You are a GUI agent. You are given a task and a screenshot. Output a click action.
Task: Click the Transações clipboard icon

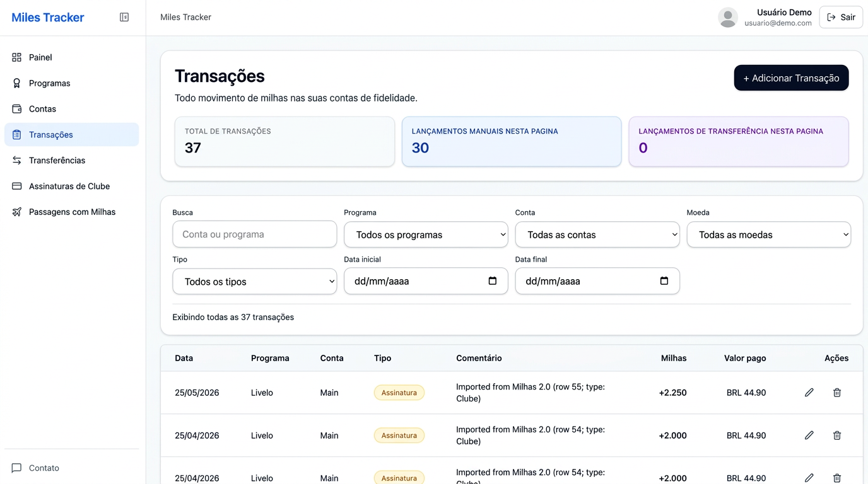[x=17, y=135]
